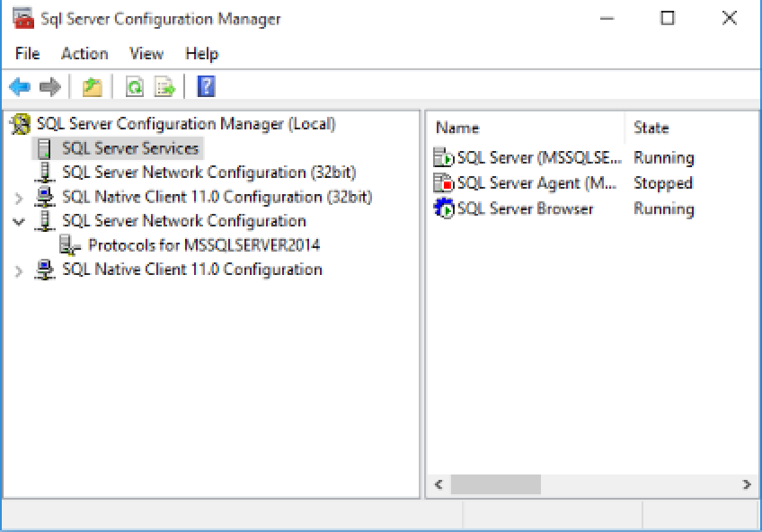Click the icon beside SQL Server Network Configuration
The height and width of the screenshot is (532, 762).
pyautogui.click(x=45, y=221)
